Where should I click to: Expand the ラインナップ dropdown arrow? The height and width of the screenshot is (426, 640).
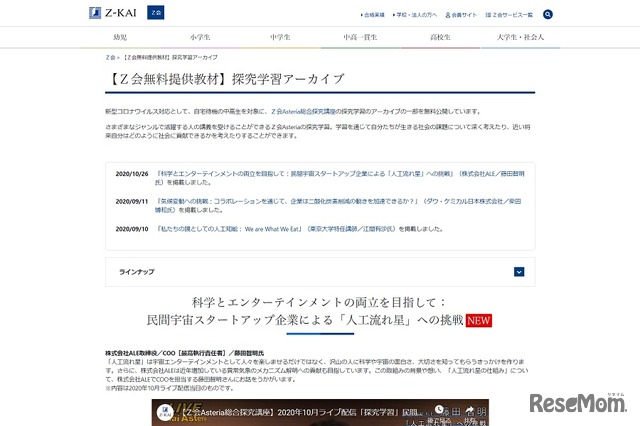point(519,272)
